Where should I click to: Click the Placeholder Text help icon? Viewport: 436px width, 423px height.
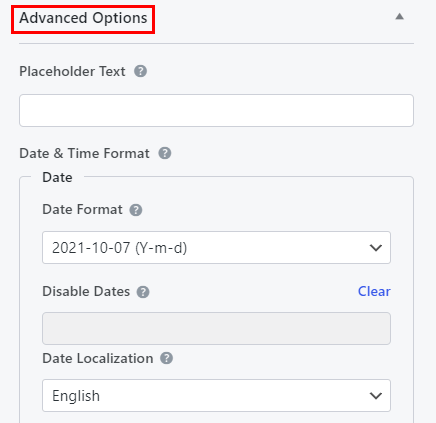tap(140, 71)
